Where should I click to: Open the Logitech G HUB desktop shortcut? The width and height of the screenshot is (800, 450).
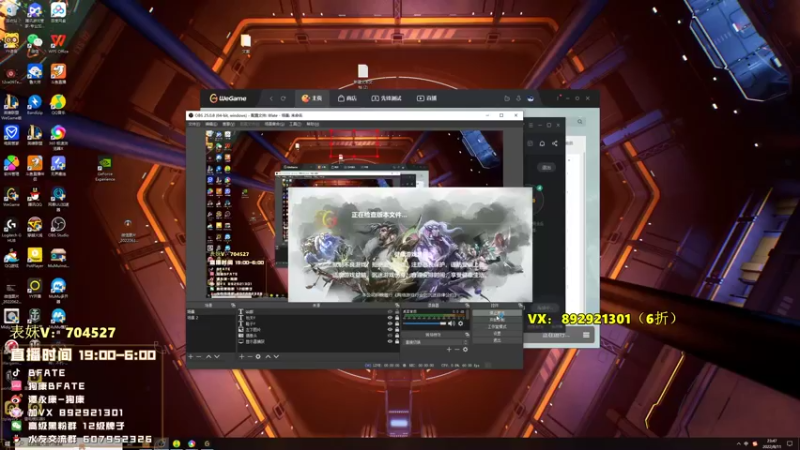11,229
